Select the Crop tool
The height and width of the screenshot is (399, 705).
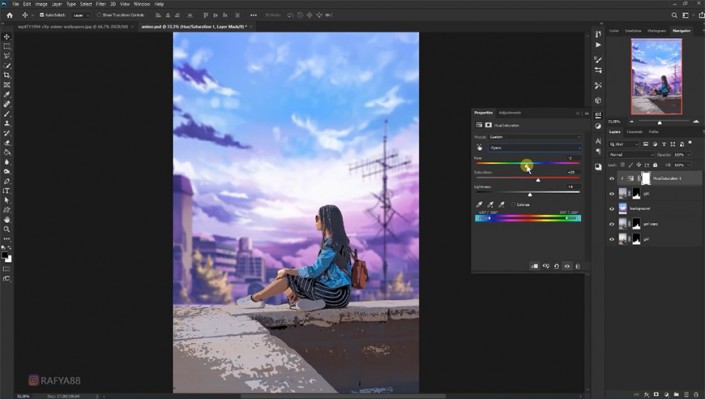(x=7, y=75)
